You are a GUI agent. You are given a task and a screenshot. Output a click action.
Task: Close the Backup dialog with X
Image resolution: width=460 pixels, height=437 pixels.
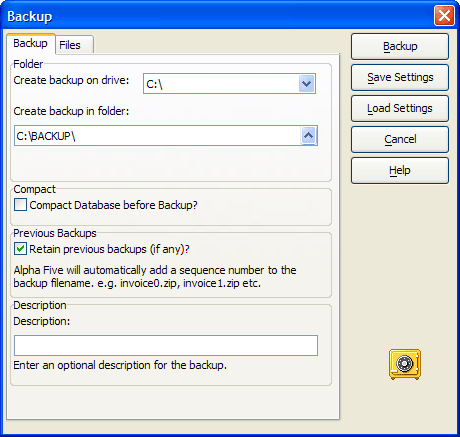444,15
